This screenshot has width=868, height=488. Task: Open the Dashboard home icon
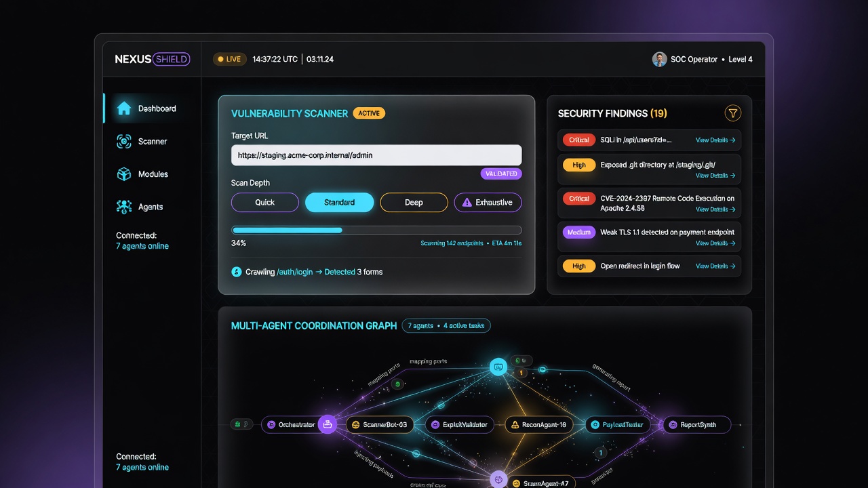(123, 108)
